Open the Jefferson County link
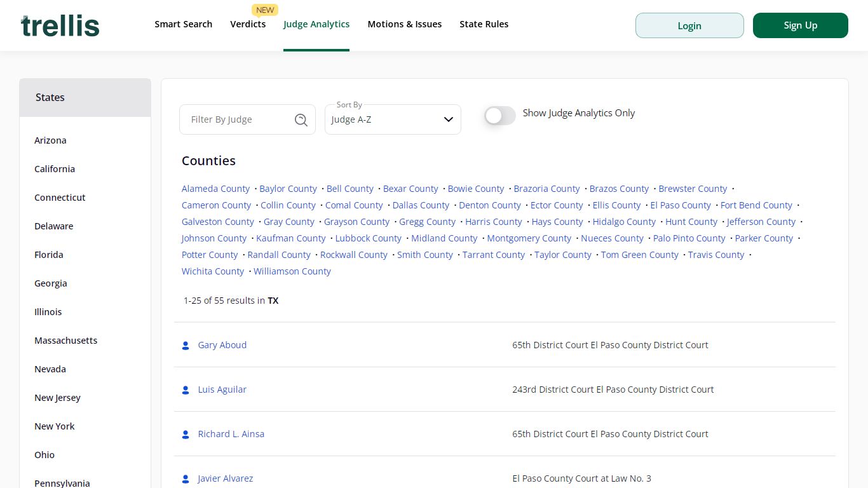This screenshot has height=488, width=868. click(x=761, y=222)
